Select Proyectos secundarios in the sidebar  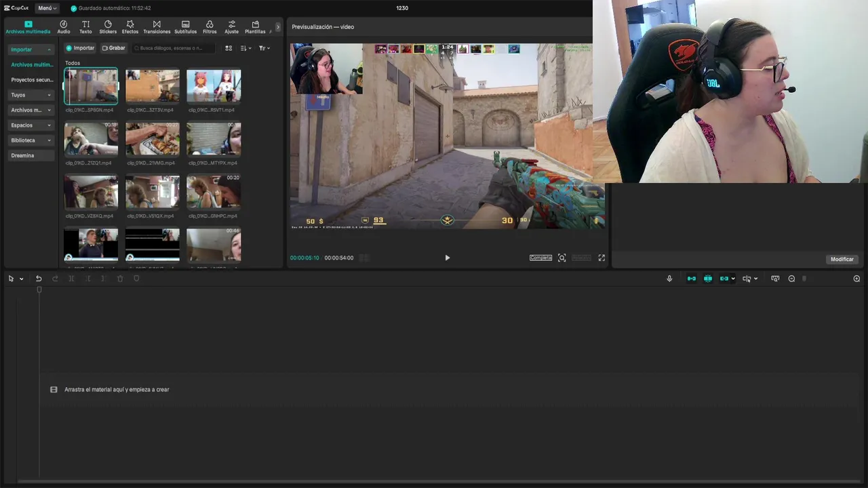[x=31, y=80]
